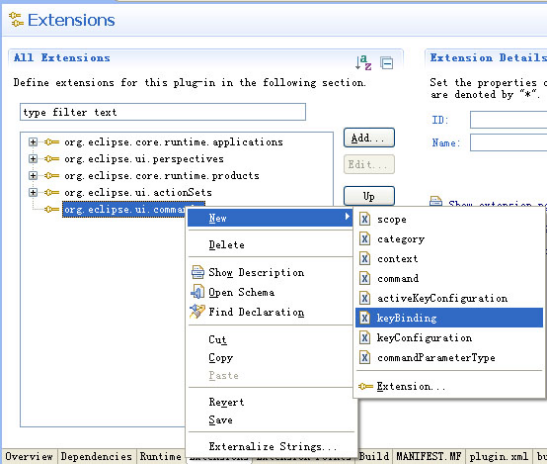Click the Extension... plug icon in the submenu
The image size is (548, 464).
[x=366, y=386]
